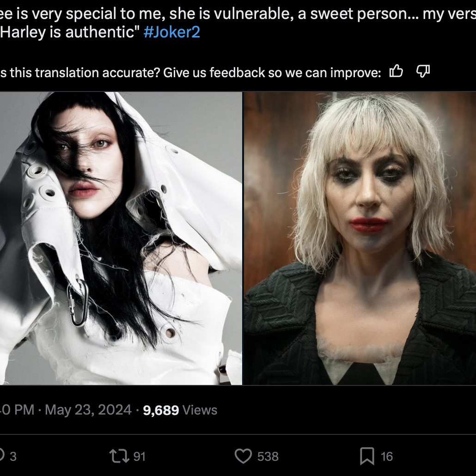This screenshot has width=476, height=476.
Task: Click the 91 reposts count
Action: tap(139, 457)
